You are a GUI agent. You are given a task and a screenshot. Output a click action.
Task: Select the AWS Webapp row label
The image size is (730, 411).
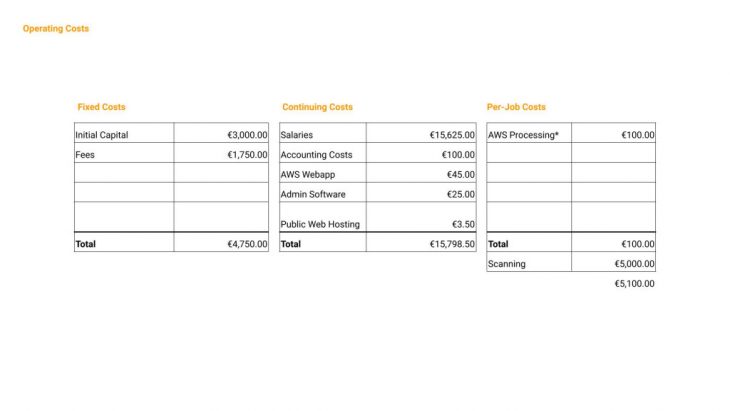click(x=308, y=175)
